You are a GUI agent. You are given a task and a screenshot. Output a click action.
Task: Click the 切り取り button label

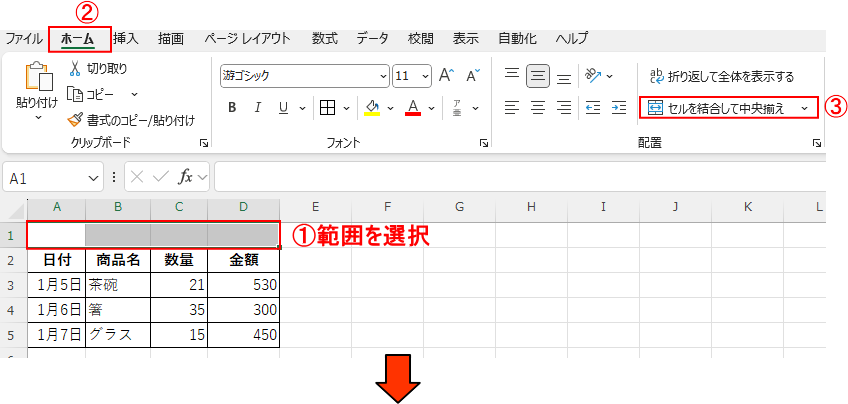pos(107,69)
